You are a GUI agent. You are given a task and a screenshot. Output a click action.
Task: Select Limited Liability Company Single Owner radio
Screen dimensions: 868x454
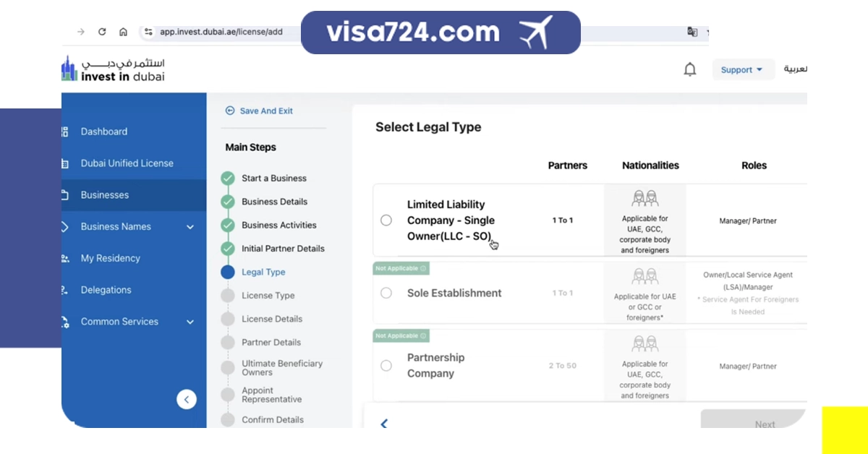tap(386, 220)
